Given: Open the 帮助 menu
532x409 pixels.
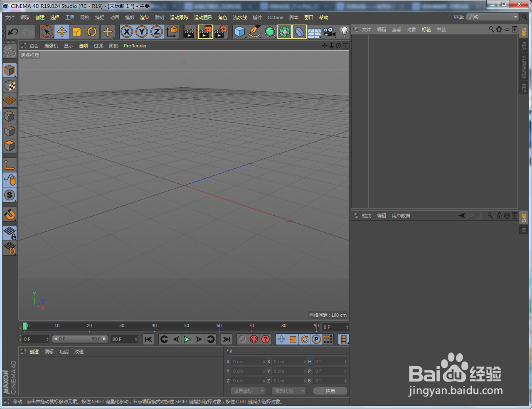Looking at the screenshot, I should [324, 17].
